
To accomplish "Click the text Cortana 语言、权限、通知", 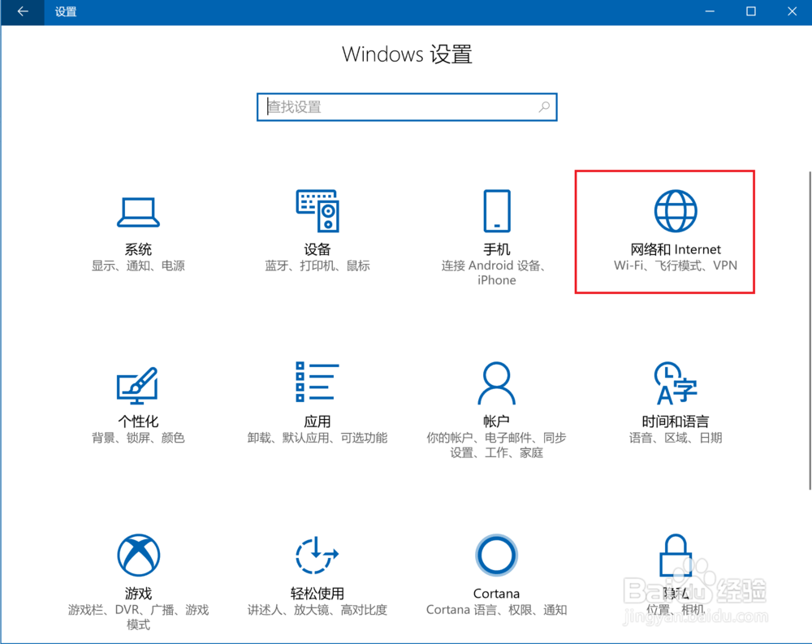I will tap(497, 610).
